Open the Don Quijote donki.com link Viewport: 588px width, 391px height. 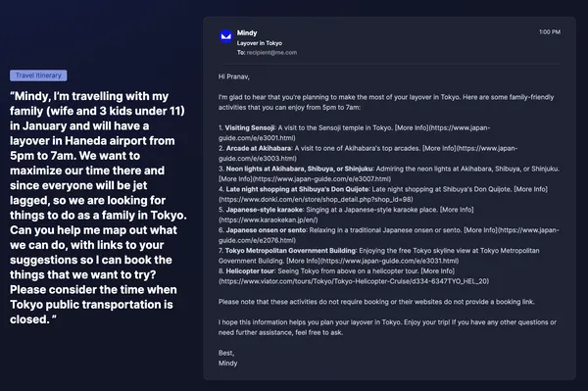tap(316, 200)
